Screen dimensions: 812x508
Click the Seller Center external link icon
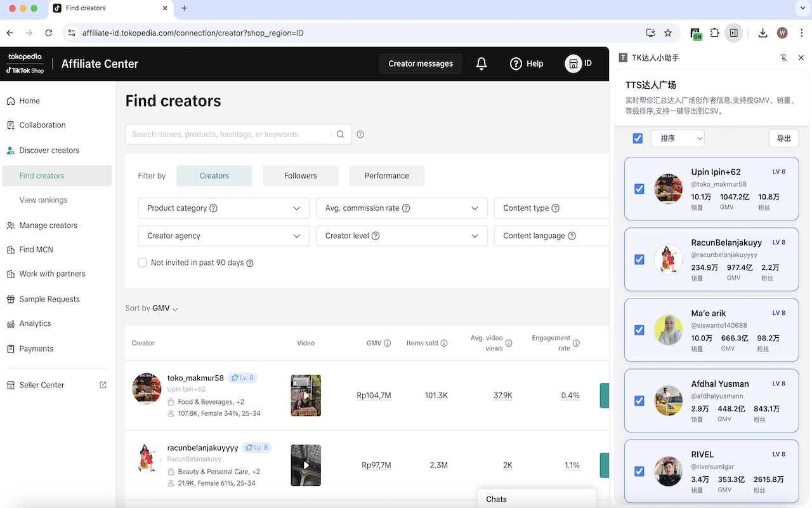(x=103, y=385)
